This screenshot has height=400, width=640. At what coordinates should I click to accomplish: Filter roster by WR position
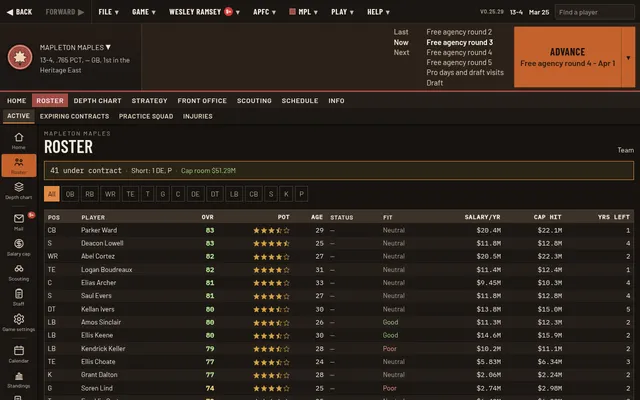(x=110, y=194)
